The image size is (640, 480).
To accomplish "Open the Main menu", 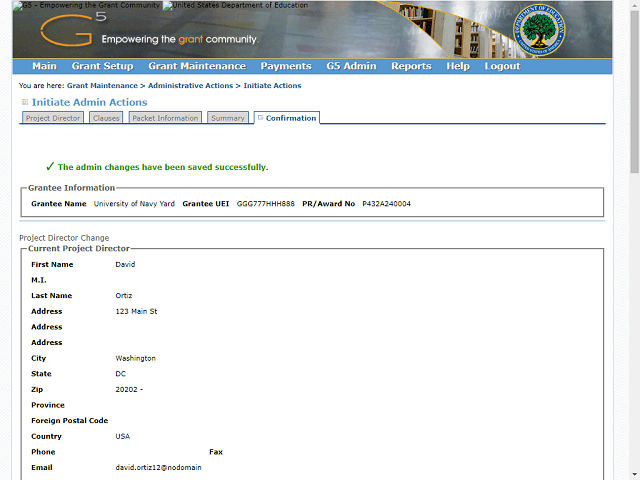I will pos(44,66).
